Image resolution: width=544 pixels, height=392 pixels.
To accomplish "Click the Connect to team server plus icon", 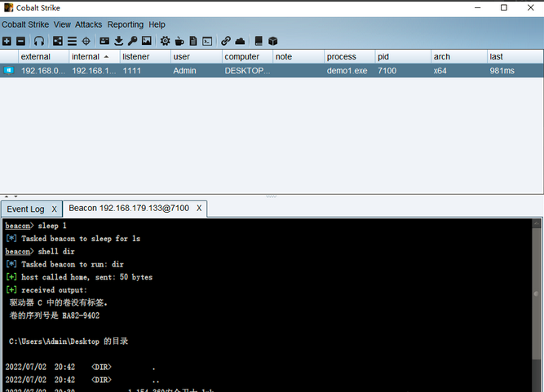I will pyautogui.click(x=7, y=42).
